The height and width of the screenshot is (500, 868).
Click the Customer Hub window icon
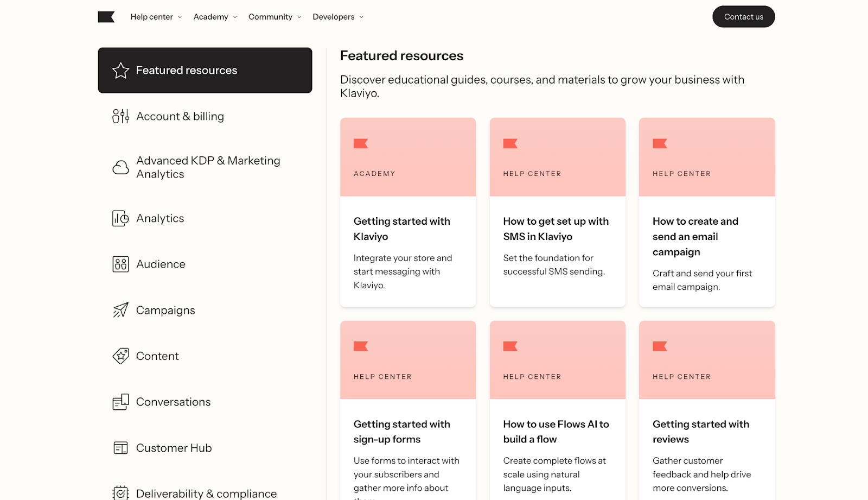point(120,448)
